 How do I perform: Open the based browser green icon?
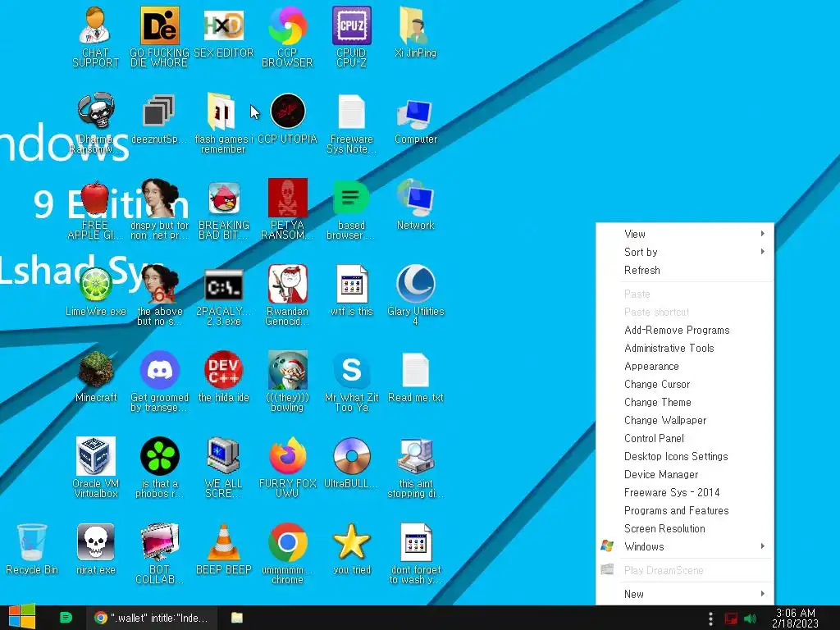(351, 209)
